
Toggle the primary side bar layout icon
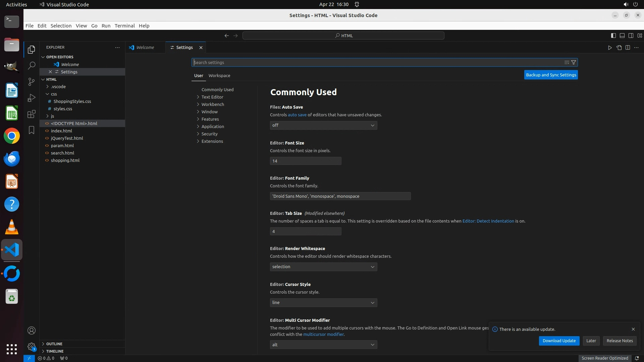(x=613, y=36)
